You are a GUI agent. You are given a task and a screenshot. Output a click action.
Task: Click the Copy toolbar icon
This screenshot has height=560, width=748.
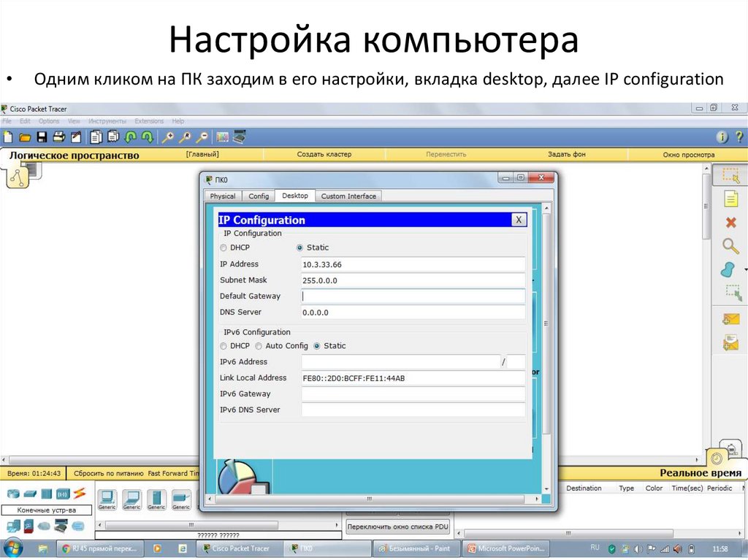click(x=96, y=137)
